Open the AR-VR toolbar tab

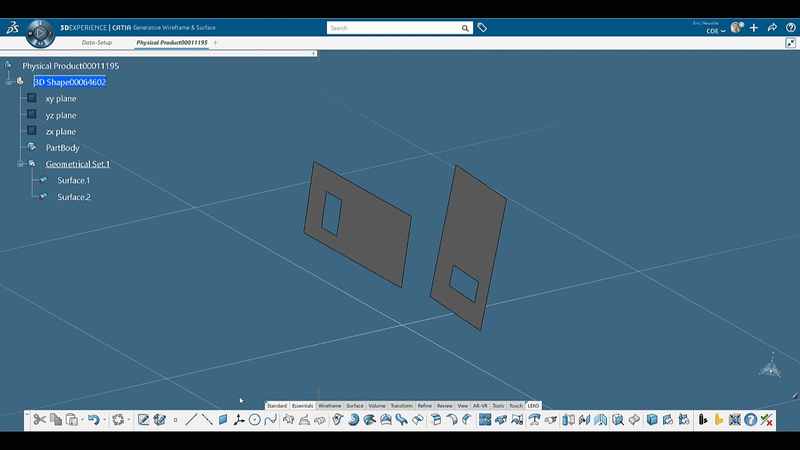[480, 406]
